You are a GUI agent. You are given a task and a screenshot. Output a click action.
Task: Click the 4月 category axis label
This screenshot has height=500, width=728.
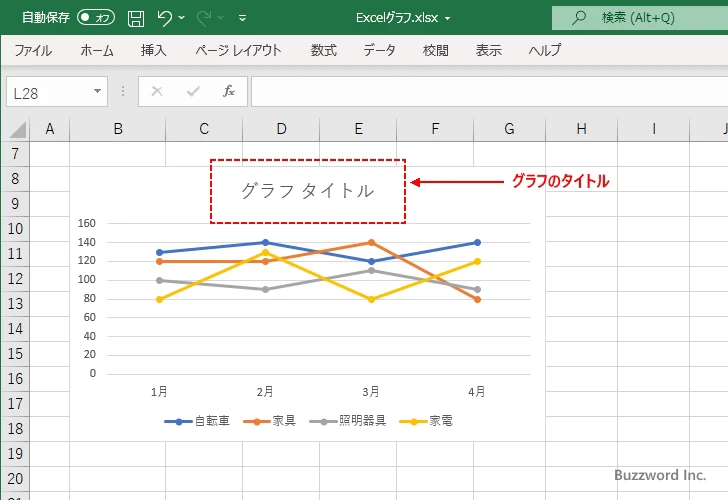pos(477,392)
